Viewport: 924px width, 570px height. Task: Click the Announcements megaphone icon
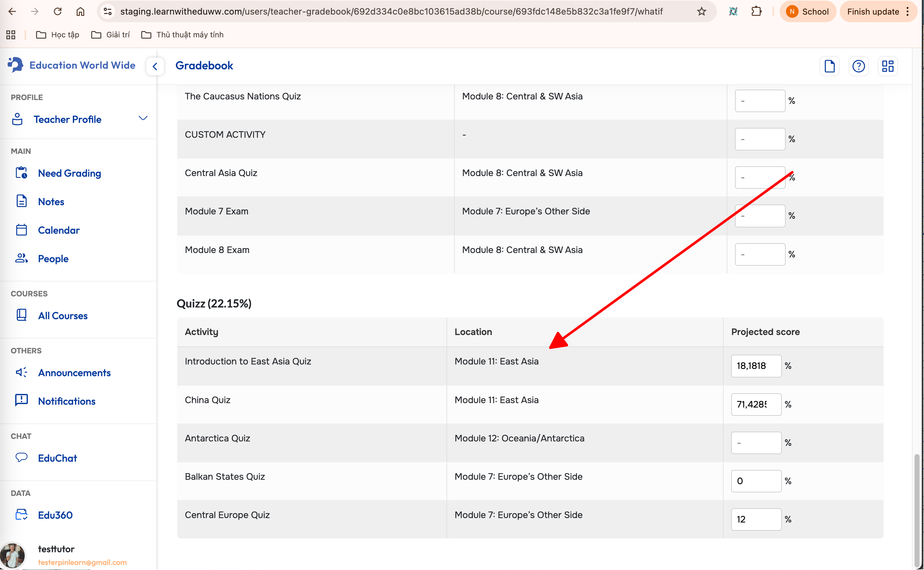pyautogui.click(x=22, y=372)
